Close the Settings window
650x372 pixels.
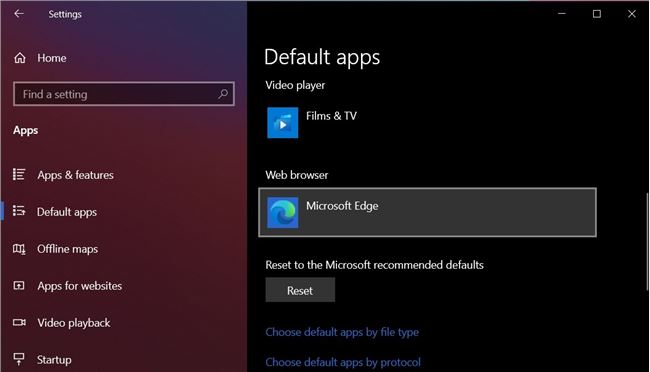point(631,14)
